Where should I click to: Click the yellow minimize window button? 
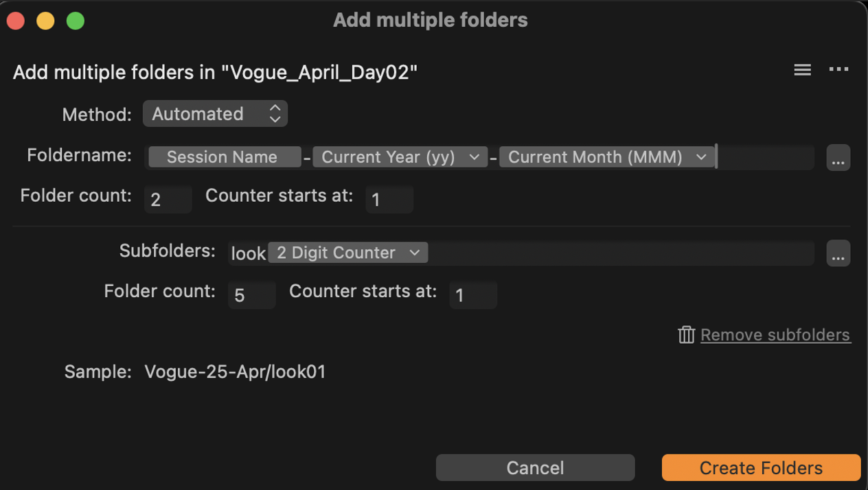45,21
